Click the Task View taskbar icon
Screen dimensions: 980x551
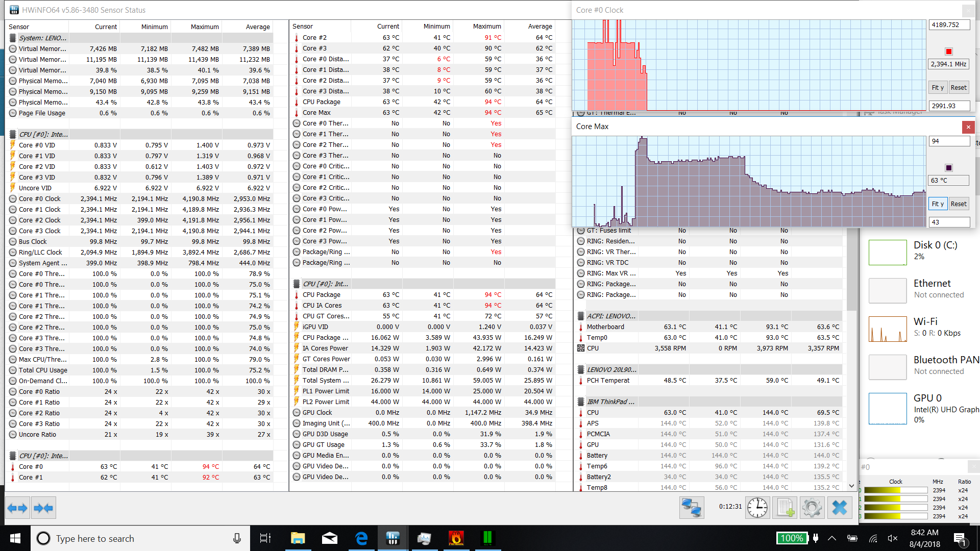(265, 538)
